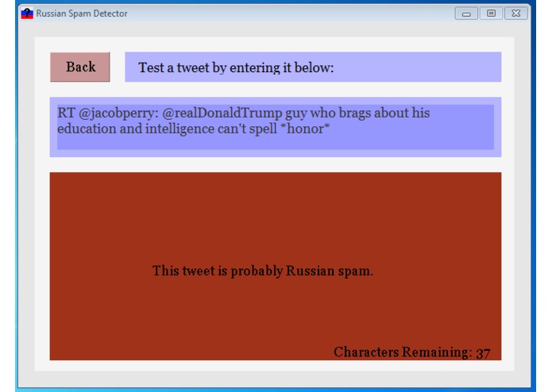
Task: Click the Russian Spam Detector app icon
Action: [x=27, y=13]
